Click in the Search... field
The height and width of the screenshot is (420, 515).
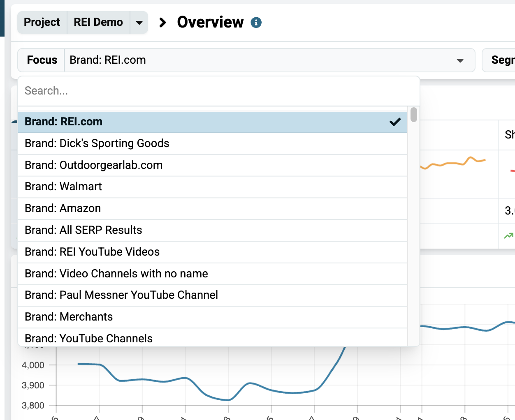point(218,91)
